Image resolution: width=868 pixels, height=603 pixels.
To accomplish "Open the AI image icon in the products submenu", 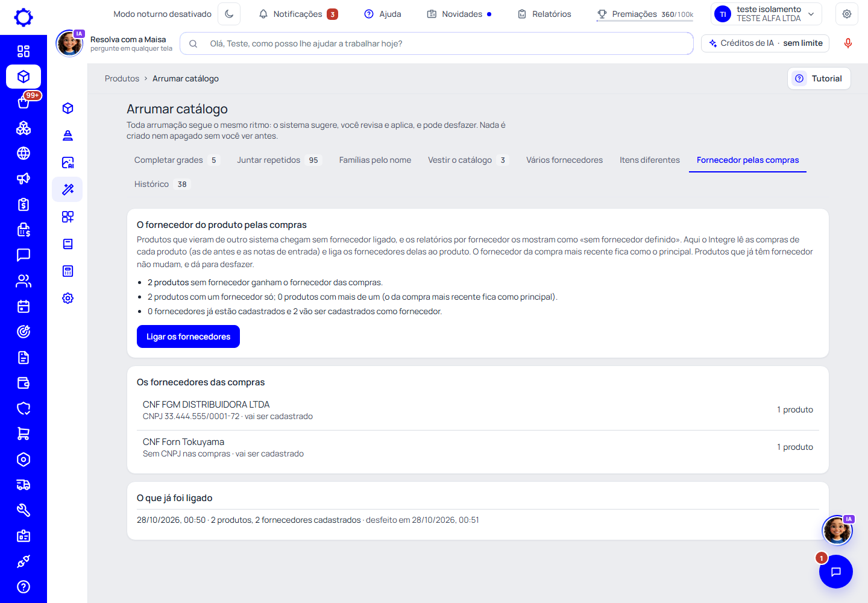I will click(x=68, y=162).
